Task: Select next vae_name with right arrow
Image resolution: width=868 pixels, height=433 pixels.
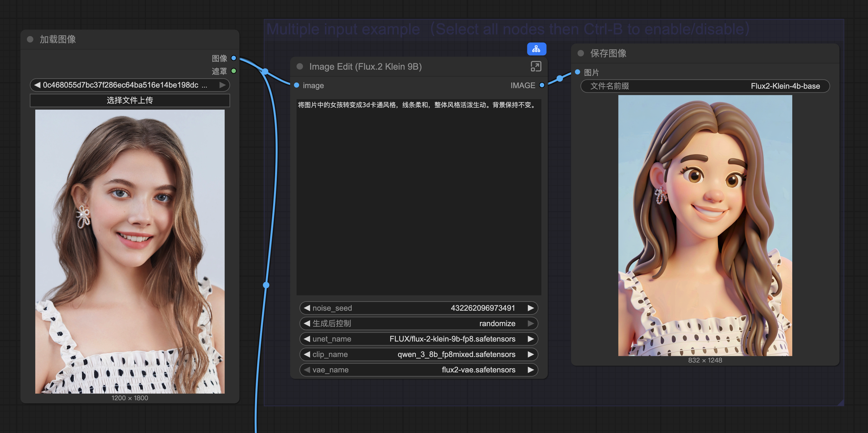Action: coord(530,370)
